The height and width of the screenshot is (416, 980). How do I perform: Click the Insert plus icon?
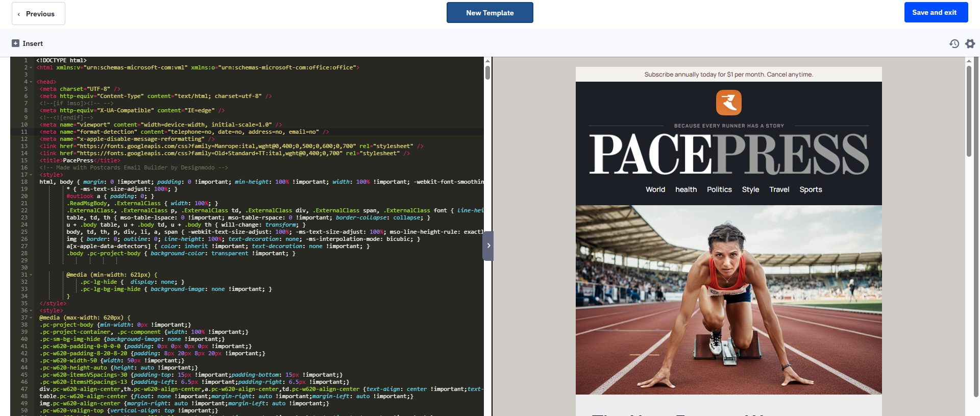pyautogui.click(x=15, y=43)
